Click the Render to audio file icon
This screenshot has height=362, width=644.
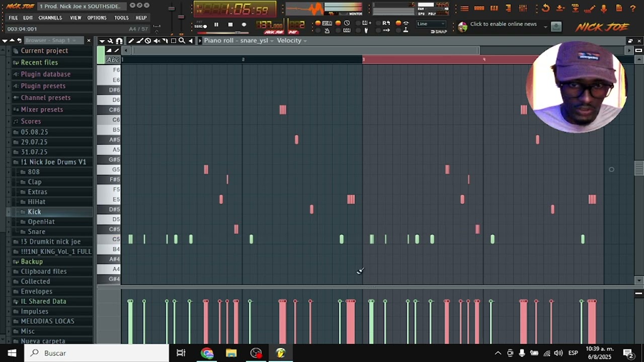point(575,9)
